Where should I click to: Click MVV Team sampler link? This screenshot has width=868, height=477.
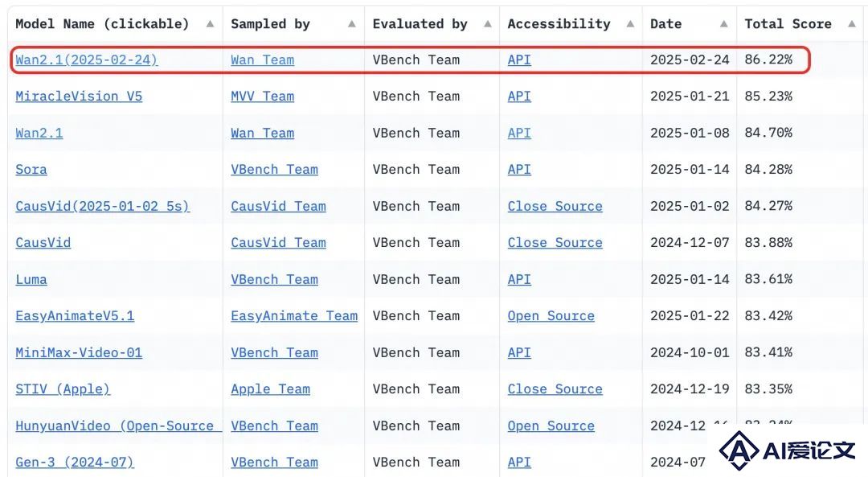(262, 97)
